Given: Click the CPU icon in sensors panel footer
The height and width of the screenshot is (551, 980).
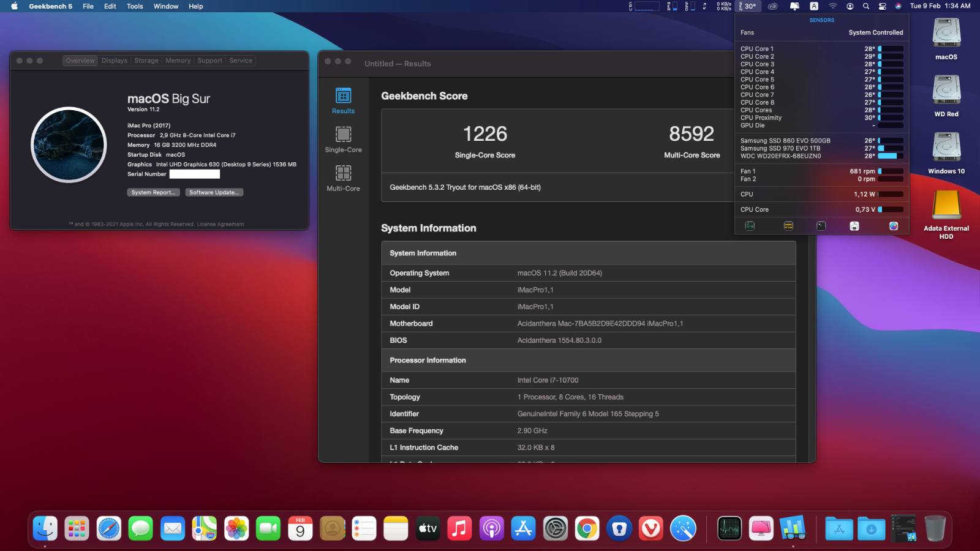Looking at the screenshot, I should click(750, 226).
